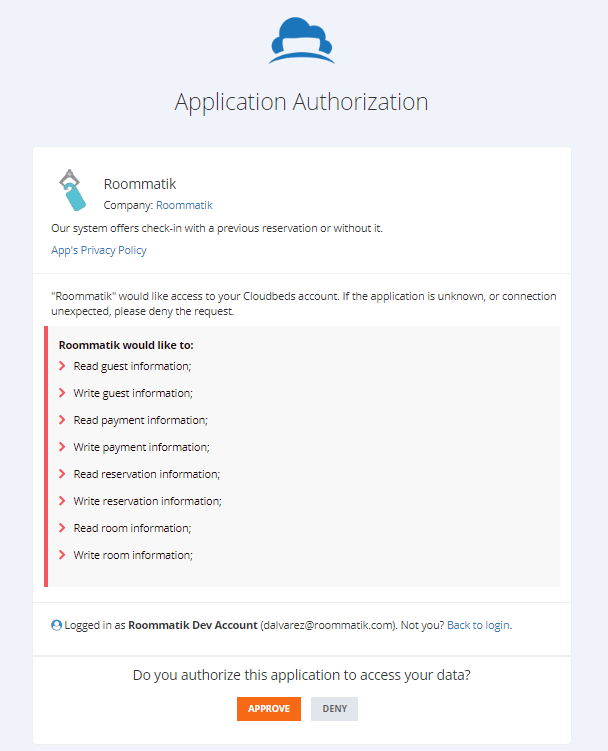Viewport: 608px width, 751px height.
Task: Click the Cloudbeds cloud logo
Action: point(302,41)
